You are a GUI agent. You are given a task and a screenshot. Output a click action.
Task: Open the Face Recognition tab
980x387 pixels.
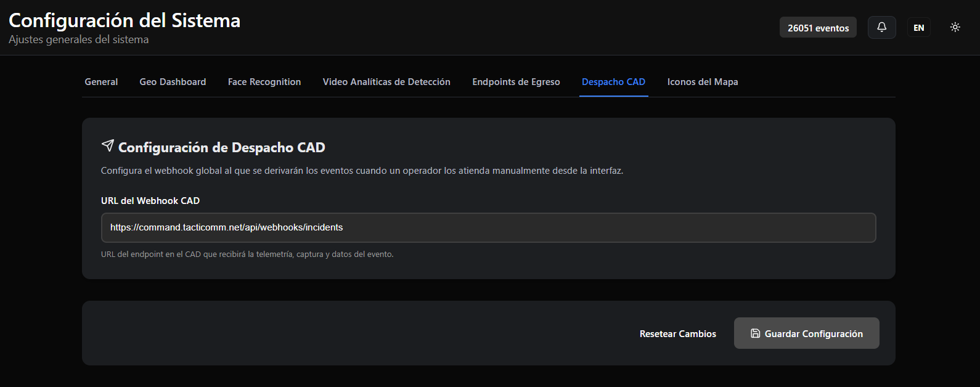pyautogui.click(x=264, y=82)
